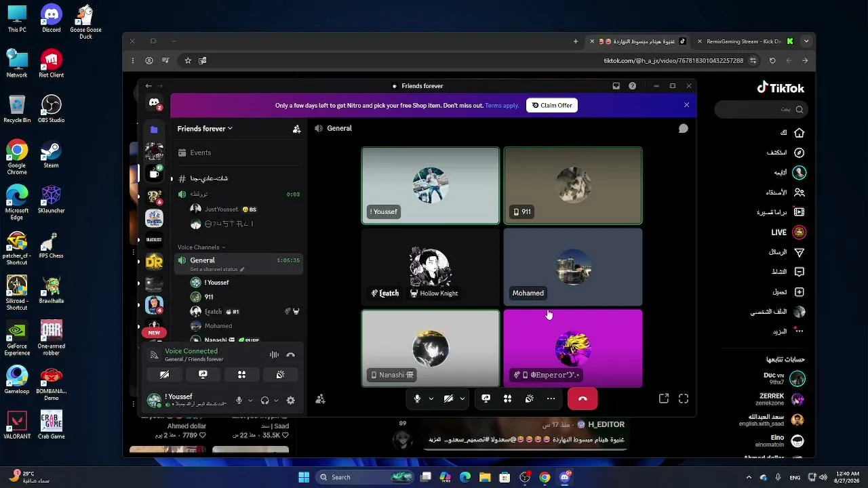Open the Discord inbox icon in title bar
Image resolution: width=868 pixels, height=488 pixels.
616,86
